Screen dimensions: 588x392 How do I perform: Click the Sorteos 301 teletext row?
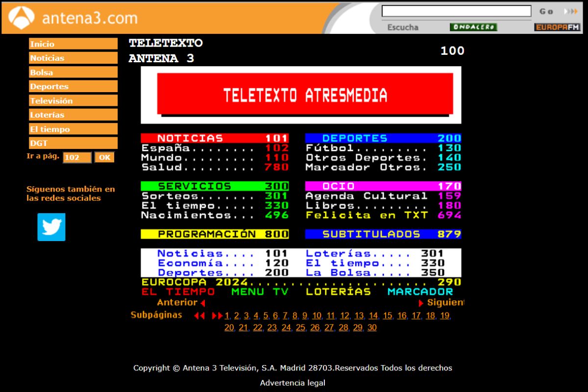click(215, 196)
